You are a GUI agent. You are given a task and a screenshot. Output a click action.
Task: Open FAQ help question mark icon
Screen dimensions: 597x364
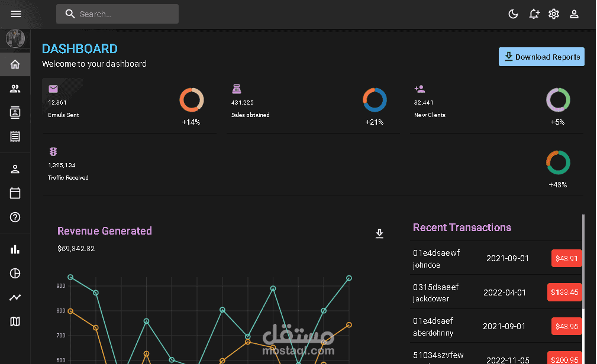tap(15, 217)
